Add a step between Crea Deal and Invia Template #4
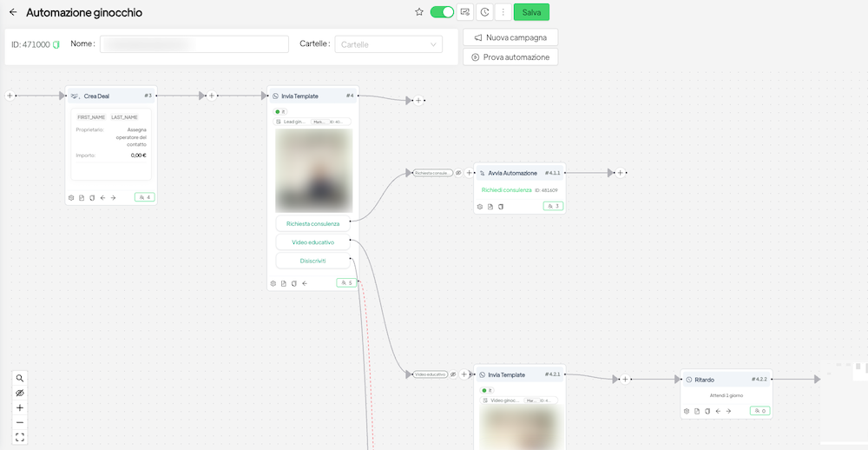Screen dimensions: 868x450 tap(212, 96)
